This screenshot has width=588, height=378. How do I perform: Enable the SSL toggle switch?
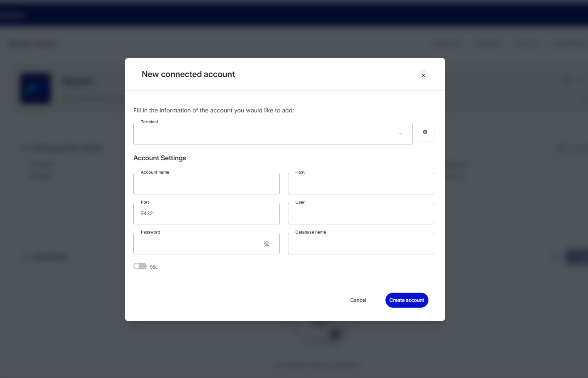[140, 266]
